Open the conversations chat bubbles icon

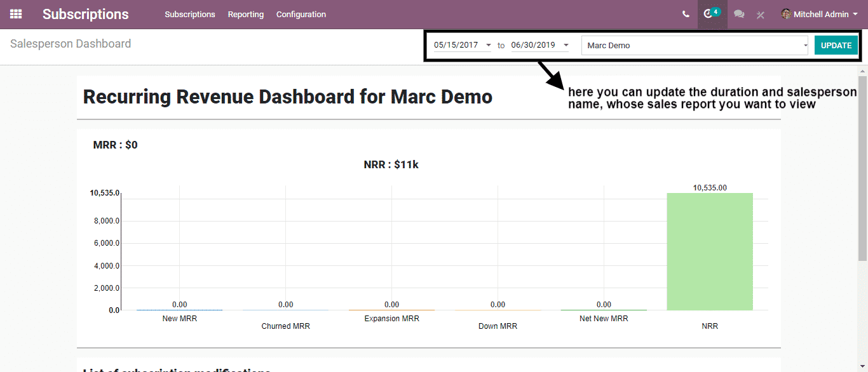click(739, 14)
